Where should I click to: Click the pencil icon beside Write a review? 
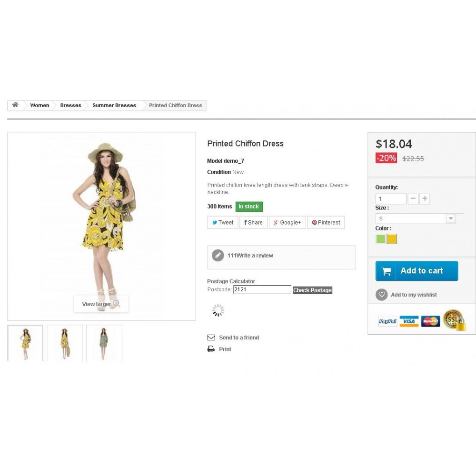pyautogui.click(x=218, y=256)
